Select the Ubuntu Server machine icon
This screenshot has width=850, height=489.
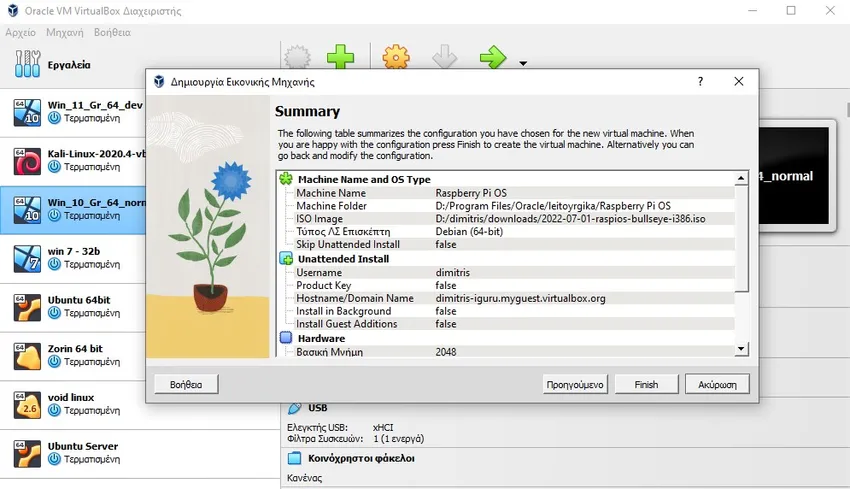coord(27,454)
